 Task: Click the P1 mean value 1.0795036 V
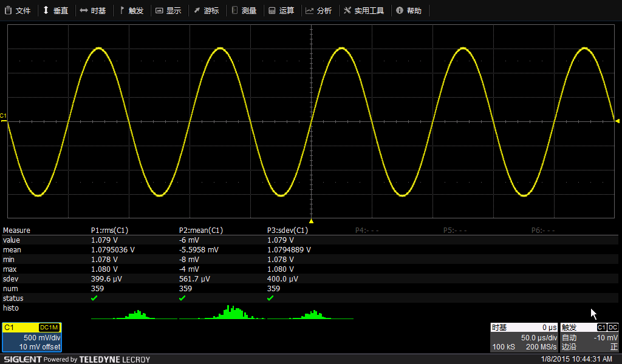tap(112, 250)
